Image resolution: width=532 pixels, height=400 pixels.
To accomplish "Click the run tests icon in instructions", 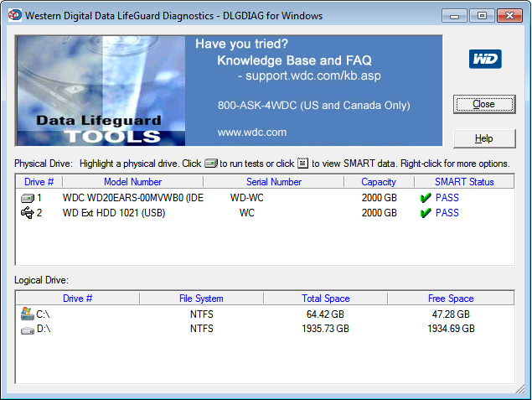I will tap(210, 164).
